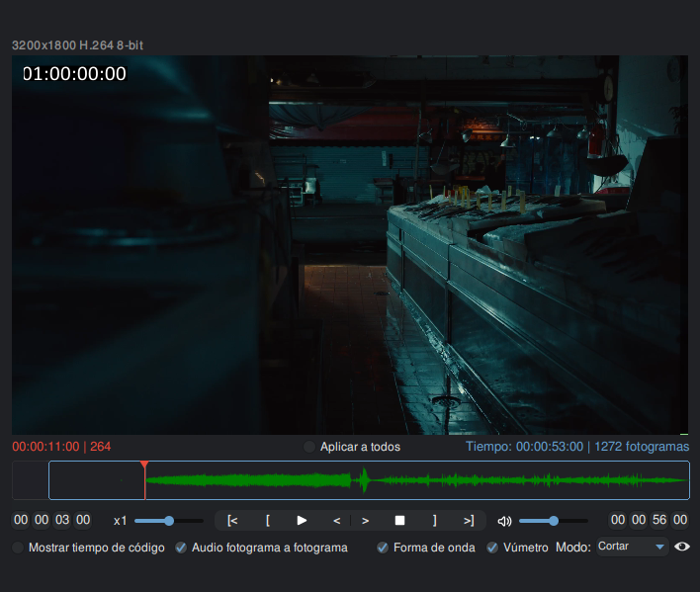Edit start time minutes field
Screen dimensions: 700x592
click(42, 520)
